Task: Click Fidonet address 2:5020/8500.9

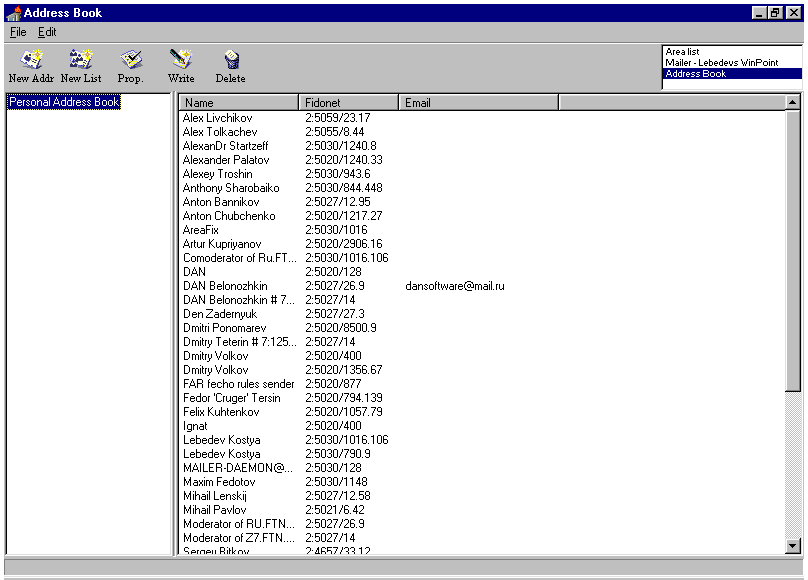Action: point(341,328)
